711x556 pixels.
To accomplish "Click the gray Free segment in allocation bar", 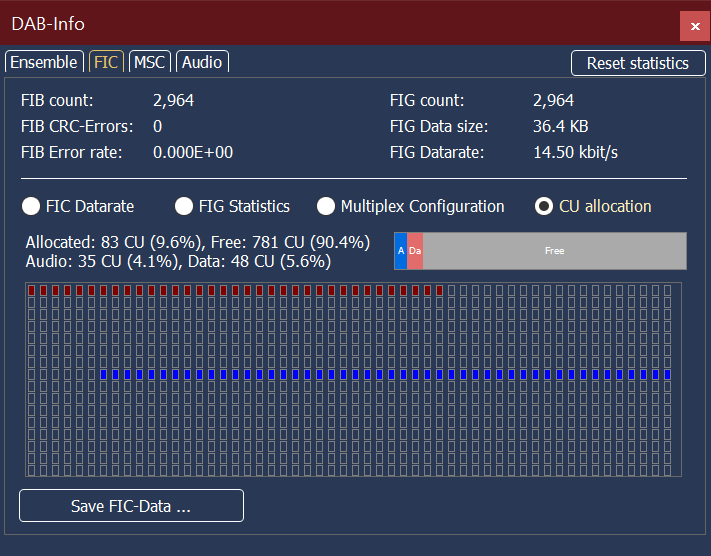I will point(554,251).
